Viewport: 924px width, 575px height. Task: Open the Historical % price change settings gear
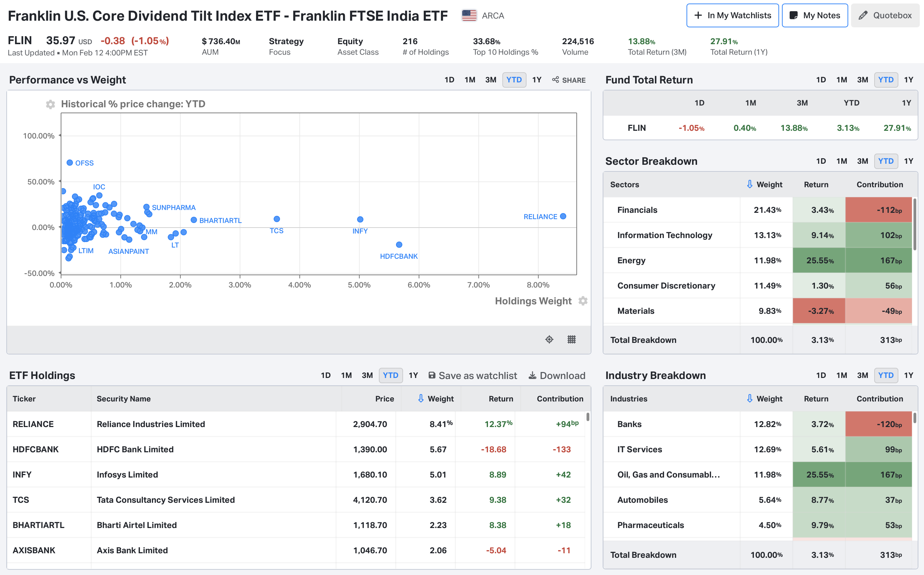(50, 104)
